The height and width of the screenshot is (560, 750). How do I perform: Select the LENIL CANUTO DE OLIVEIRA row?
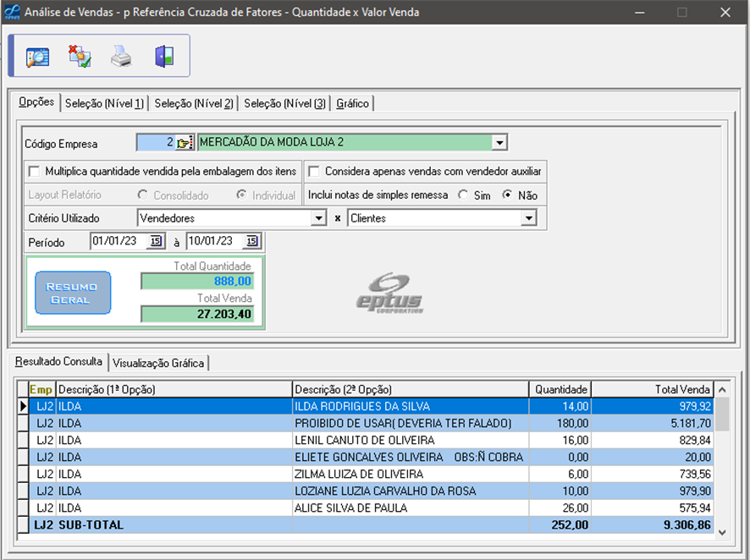[364, 441]
